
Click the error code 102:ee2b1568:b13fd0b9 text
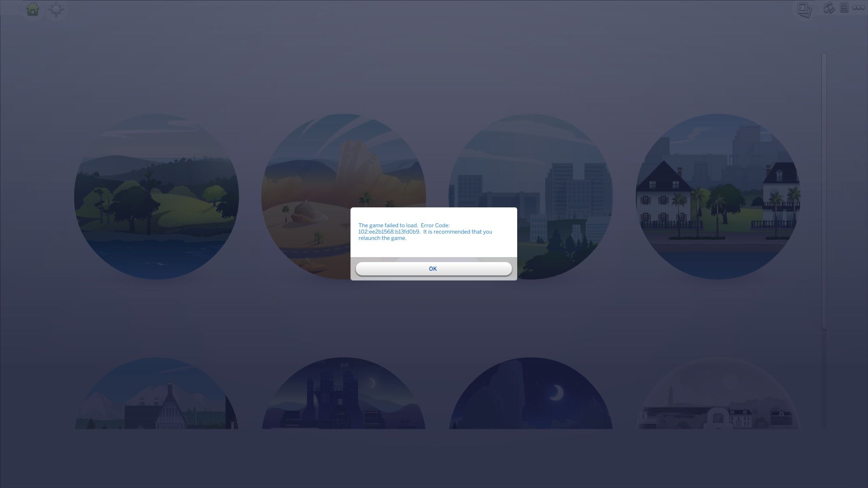point(389,232)
